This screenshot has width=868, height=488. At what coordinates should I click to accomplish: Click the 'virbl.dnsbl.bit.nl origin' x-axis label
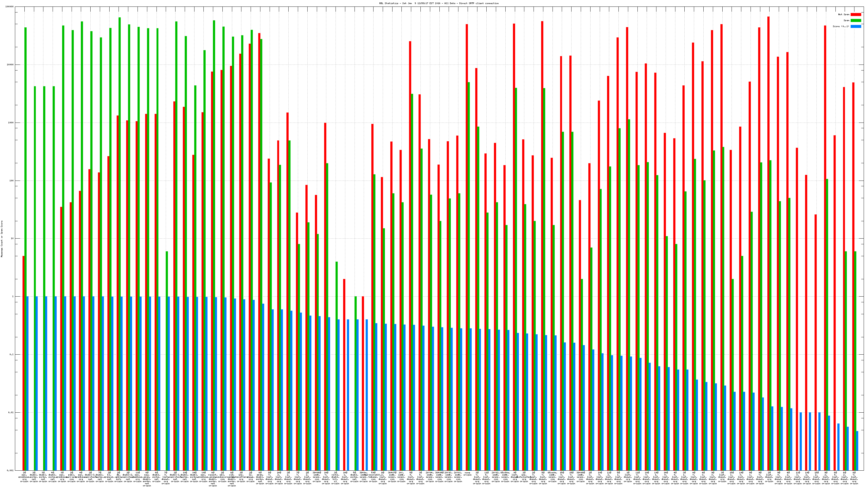point(335,477)
